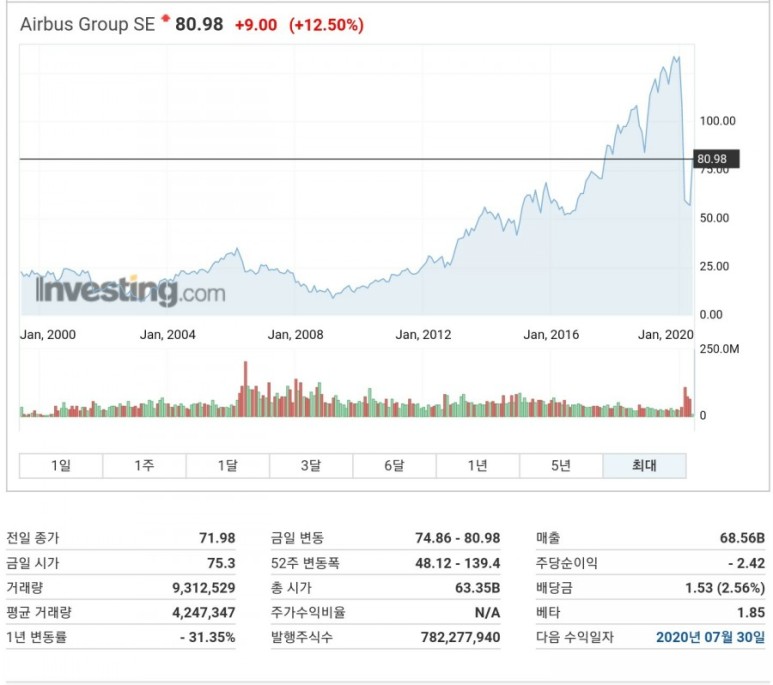Click the 전일 종가 label
This screenshot has width=773, height=685.
coord(33,538)
